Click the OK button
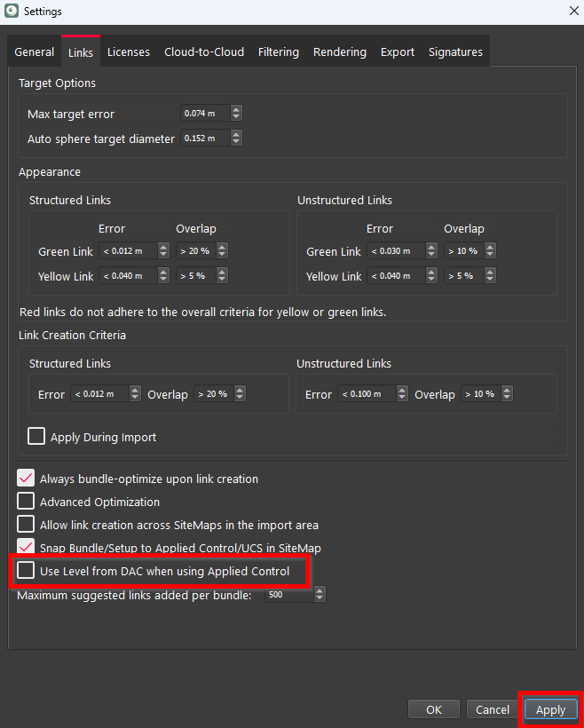The image size is (584, 728). pos(434,710)
